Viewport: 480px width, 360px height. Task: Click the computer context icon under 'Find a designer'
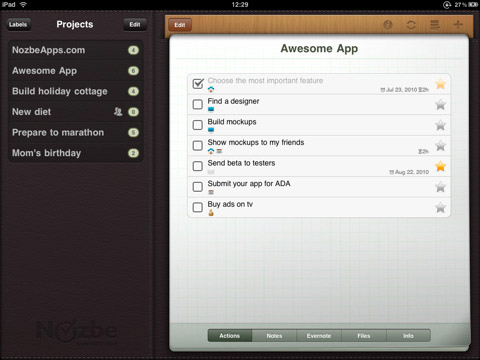[x=211, y=109]
